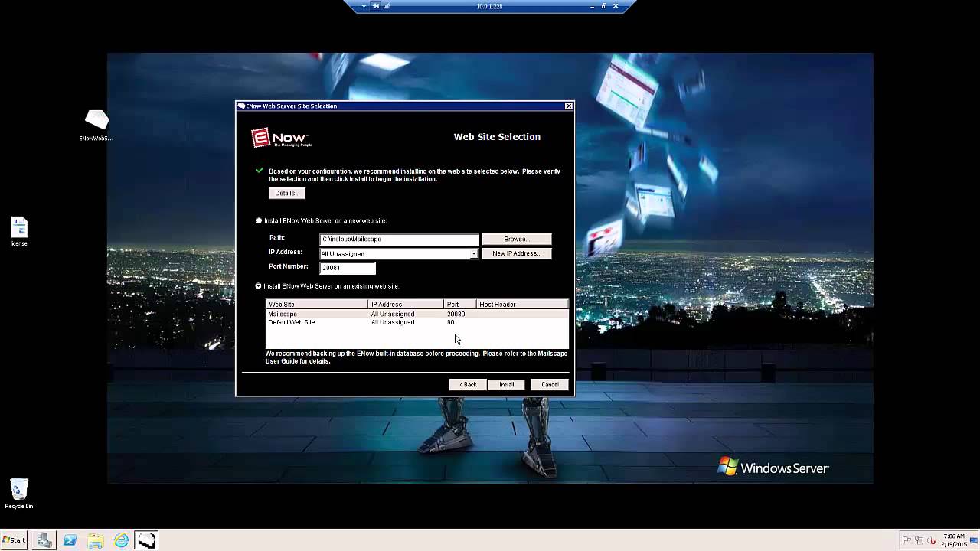The width and height of the screenshot is (980, 551).
Task: Open the muted volume tray icon
Action: point(931,540)
